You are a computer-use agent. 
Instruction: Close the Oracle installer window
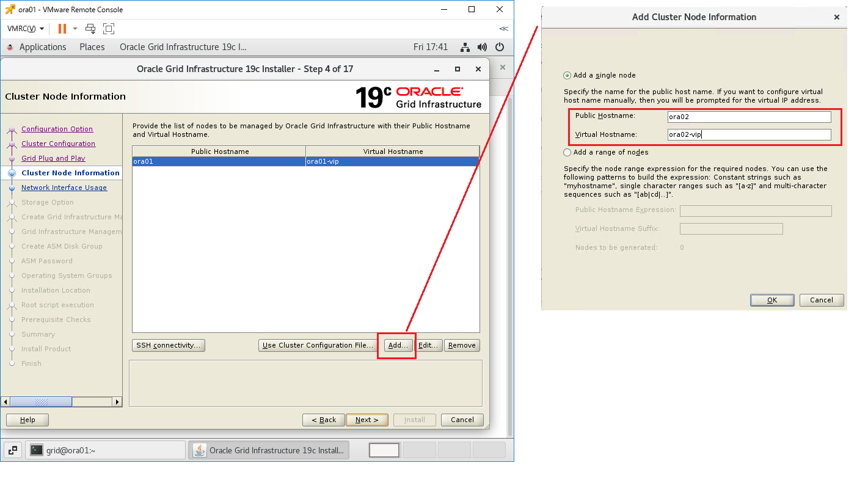point(477,69)
